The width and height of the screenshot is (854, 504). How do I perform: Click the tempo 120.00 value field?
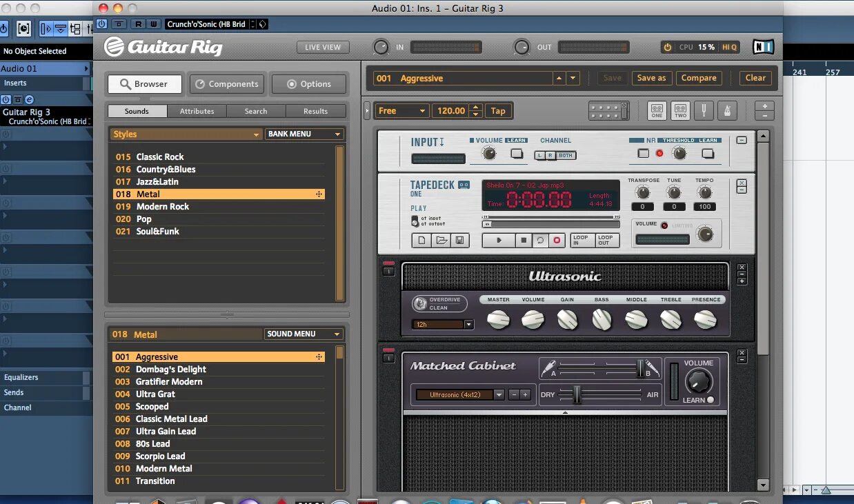click(450, 110)
